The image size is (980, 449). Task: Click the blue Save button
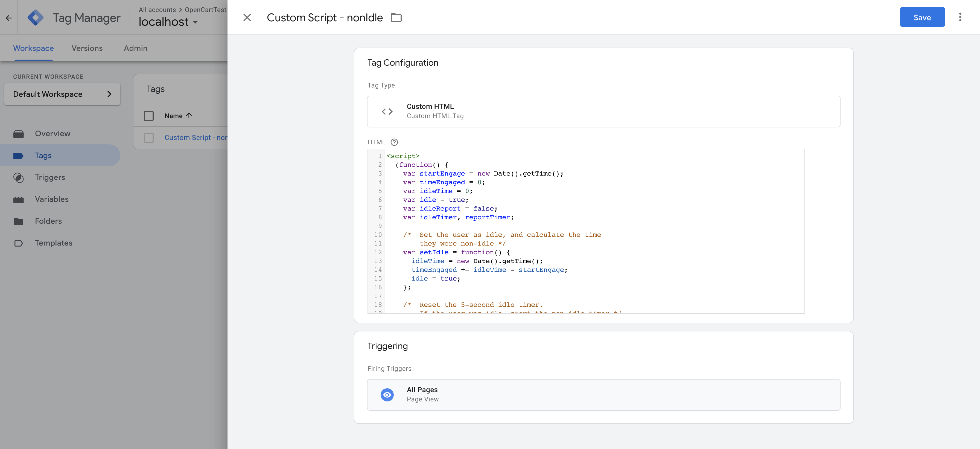922,17
